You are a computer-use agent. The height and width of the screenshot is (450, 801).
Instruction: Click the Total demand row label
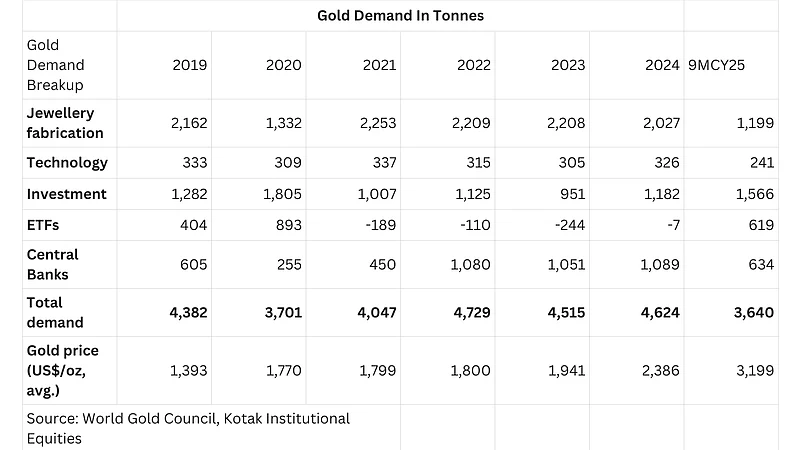(x=55, y=312)
